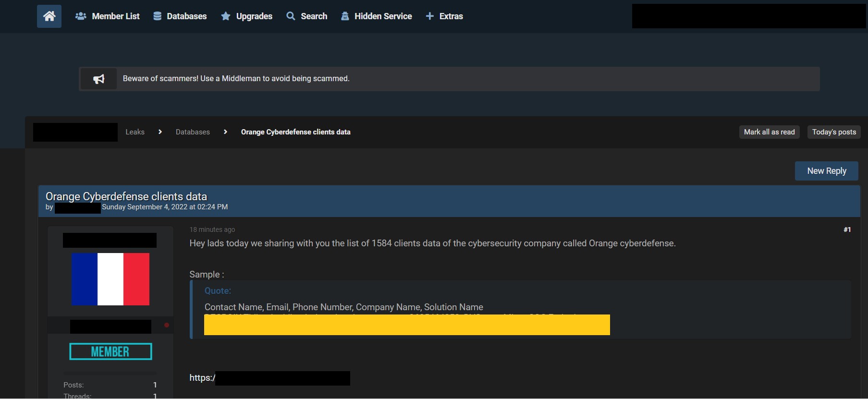The width and height of the screenshot is (868, 399).
Task: Go to the Leaks breadcrumb
Action: click(135, 132)
